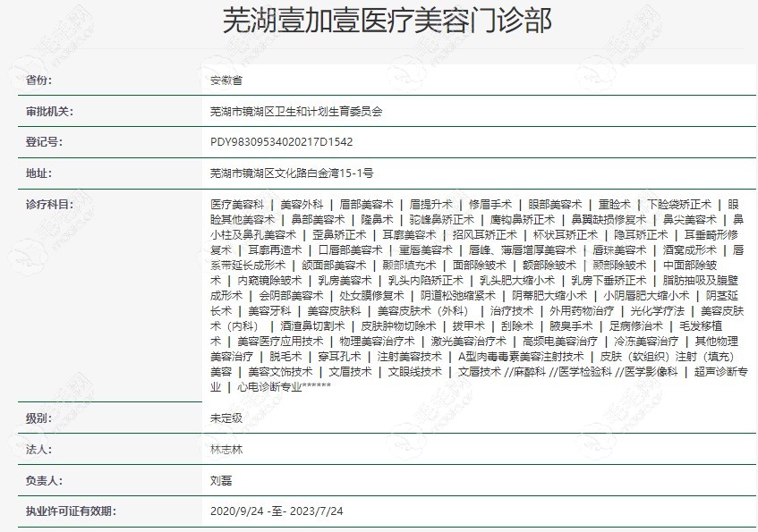
Task: Click 颌面部美容术 entry
Action: tap(334, 266)
